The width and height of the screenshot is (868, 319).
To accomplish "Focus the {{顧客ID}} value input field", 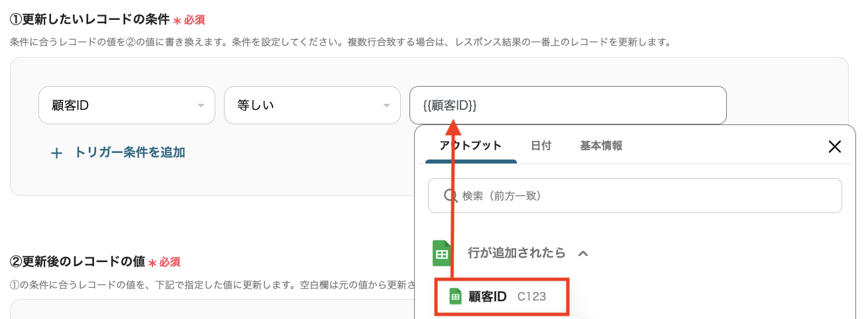I will pos(568,105).
